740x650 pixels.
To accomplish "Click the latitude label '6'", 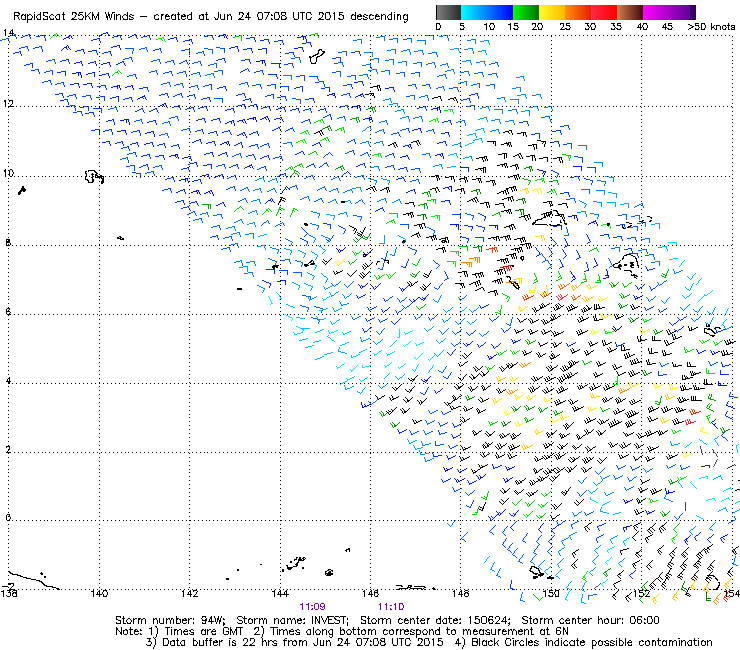I will point(8,312).
